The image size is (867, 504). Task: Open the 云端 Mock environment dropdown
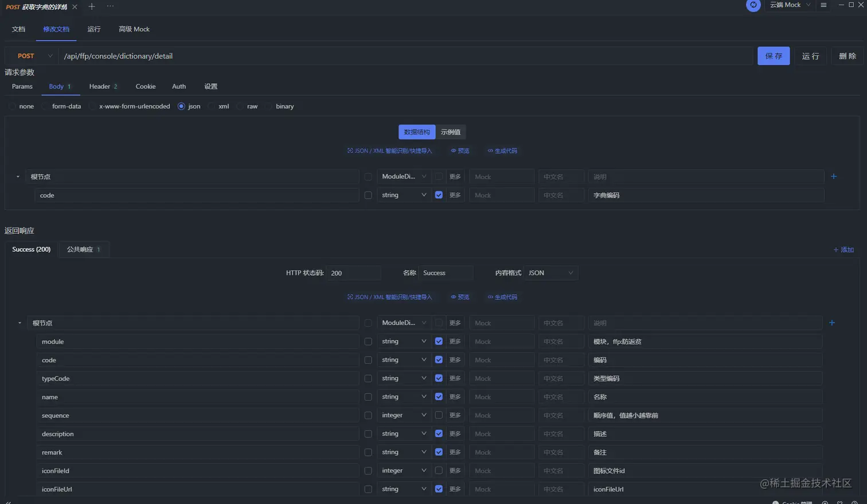[x=791, y=5]
